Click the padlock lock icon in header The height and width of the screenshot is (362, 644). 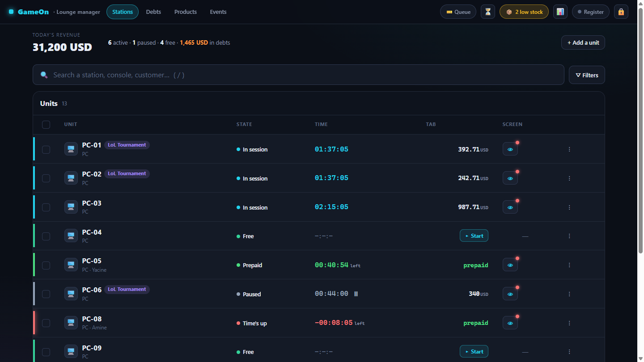tap(621, 12)
